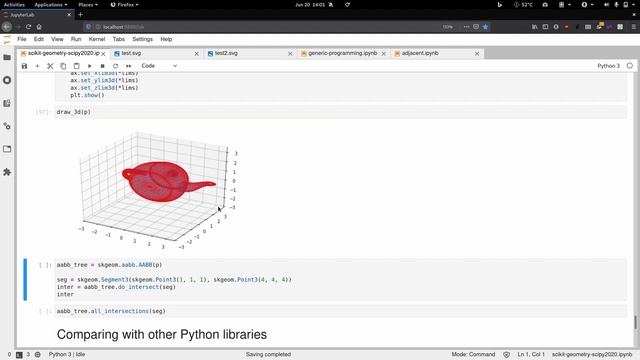Open a new Firefox tab with plus button
Image resolution: width=640 pixels, height=360 pixels.
(80, 15)
